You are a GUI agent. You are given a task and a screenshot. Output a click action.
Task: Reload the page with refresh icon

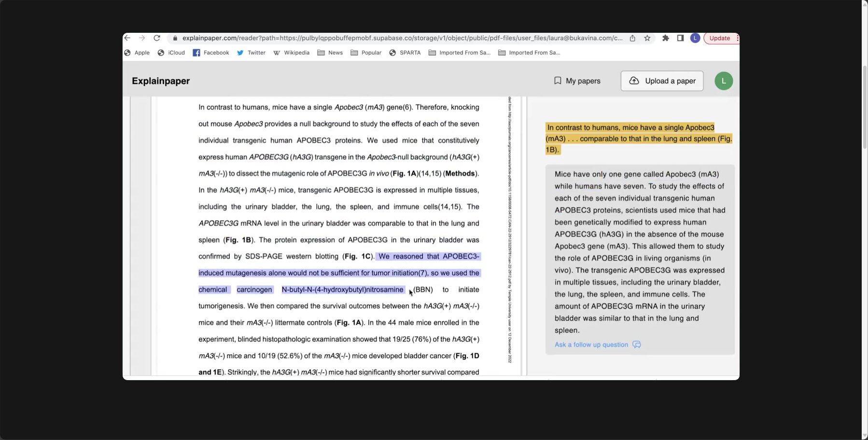tap(157, 38)
